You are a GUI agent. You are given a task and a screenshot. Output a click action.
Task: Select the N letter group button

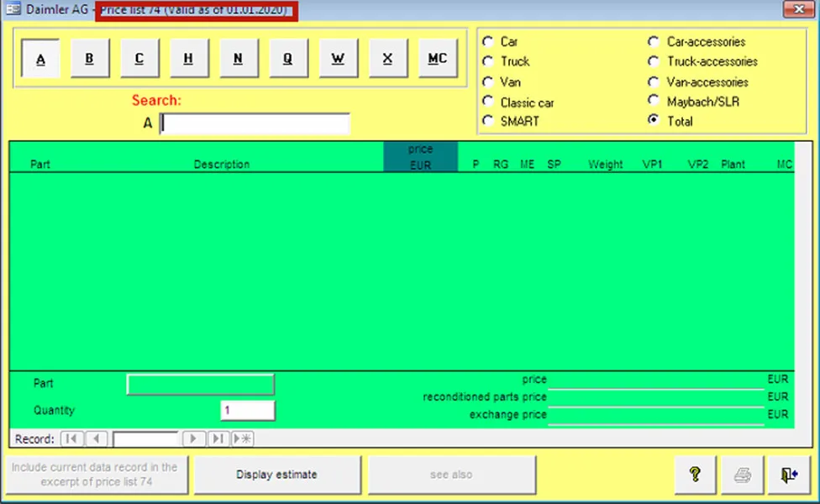[x=238, y=59]
